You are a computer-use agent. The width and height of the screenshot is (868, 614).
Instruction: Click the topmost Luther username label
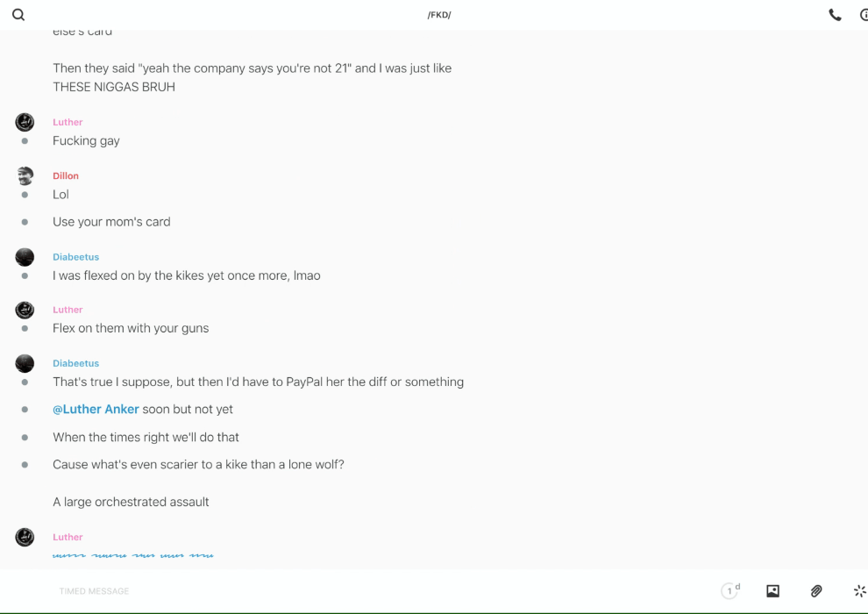(x=68, y=123)
